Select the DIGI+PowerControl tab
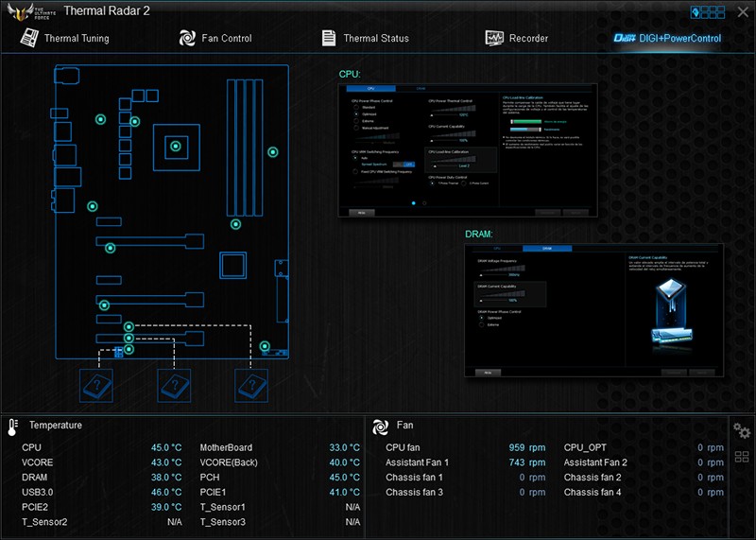756x540 pixels. click(667, 38)
